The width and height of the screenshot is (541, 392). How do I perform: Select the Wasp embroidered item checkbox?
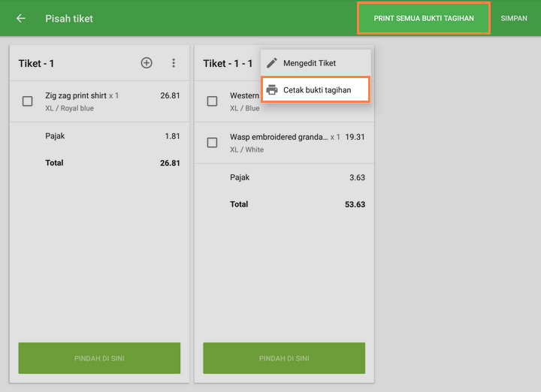(213, 143)
